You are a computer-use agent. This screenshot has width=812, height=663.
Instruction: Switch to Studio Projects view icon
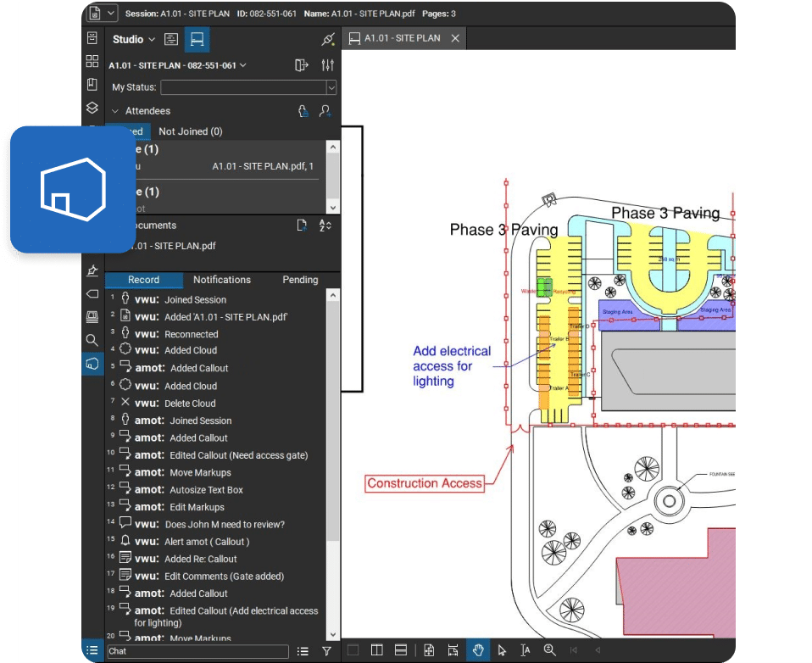[171, 39]
